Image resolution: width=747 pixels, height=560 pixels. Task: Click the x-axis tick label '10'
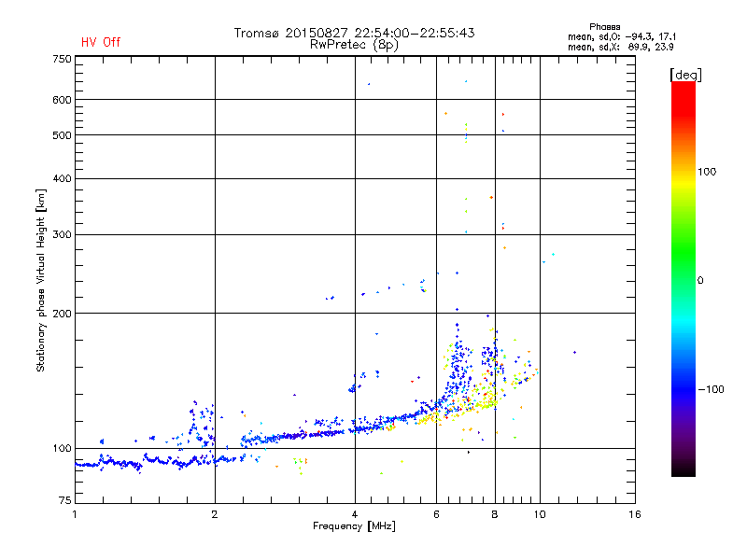point(540,514)
